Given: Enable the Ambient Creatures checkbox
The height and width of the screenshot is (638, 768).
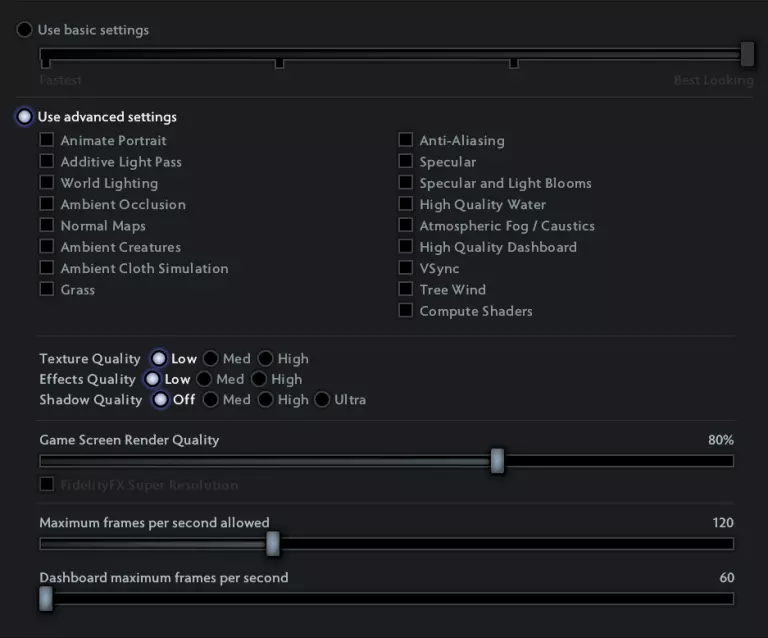Looking at the screenshot, I should click(x=47, y=246).
